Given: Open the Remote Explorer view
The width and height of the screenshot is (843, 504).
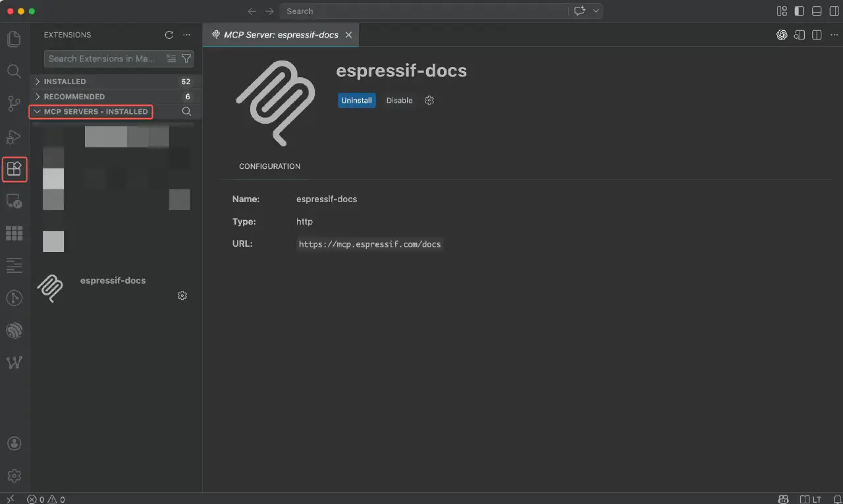Looking at the screenshot, I should point(14,201).
